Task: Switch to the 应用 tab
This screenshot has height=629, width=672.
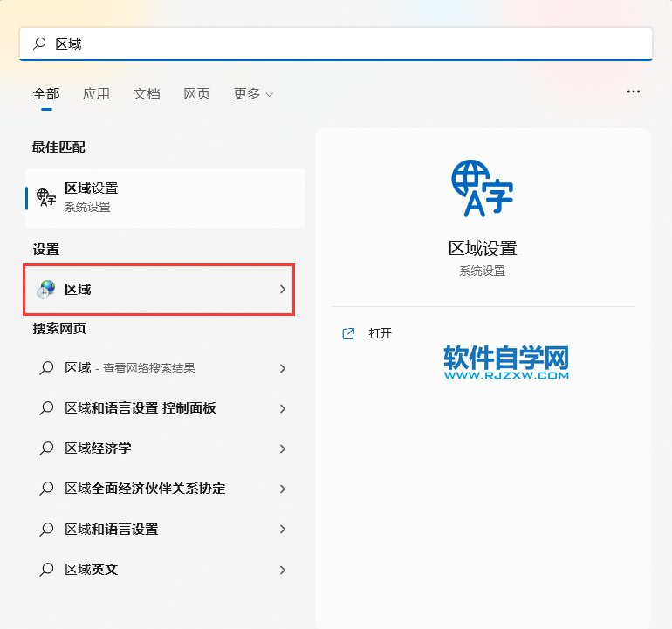Action: (x=96, y=94)
